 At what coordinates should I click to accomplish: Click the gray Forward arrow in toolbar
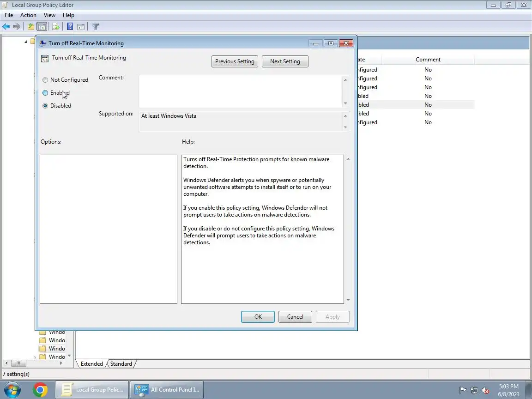[16, 26]
